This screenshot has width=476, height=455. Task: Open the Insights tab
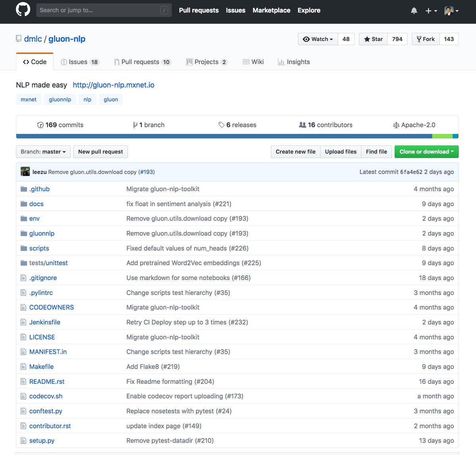(x=294, y=62)
